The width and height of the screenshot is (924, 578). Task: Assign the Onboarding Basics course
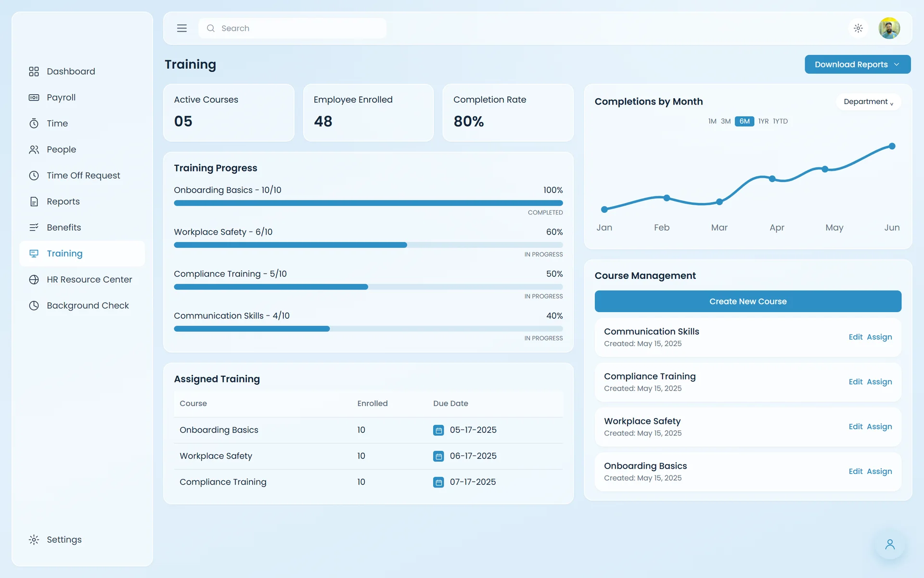coord(879,472)
